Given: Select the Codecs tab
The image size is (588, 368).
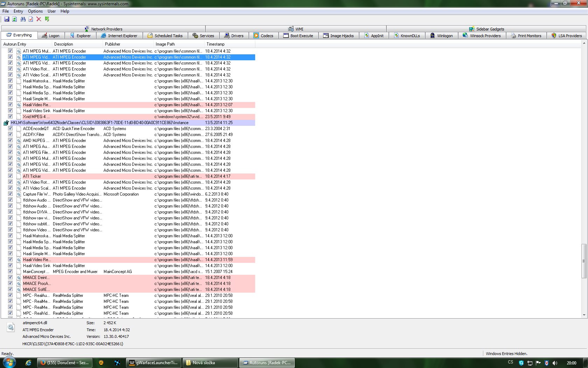Looking at the screenshot, I should pyautogui.click(x=264, y=36).
